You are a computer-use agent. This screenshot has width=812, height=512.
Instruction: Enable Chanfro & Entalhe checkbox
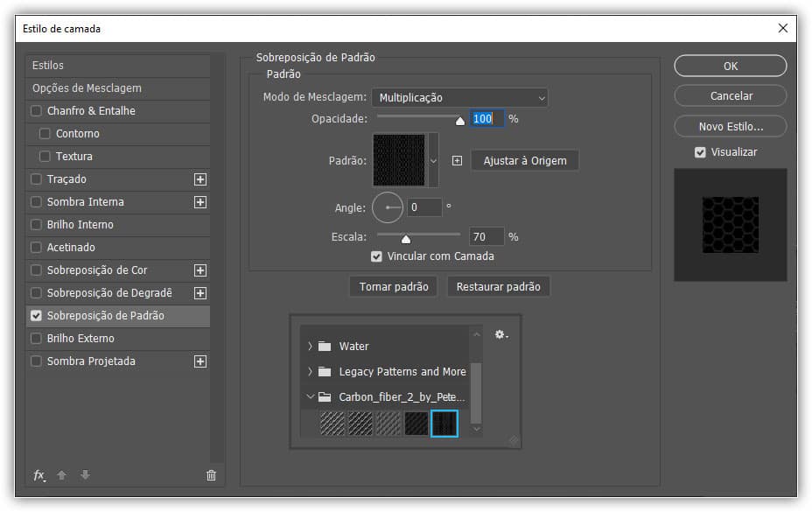click(36, 111)
